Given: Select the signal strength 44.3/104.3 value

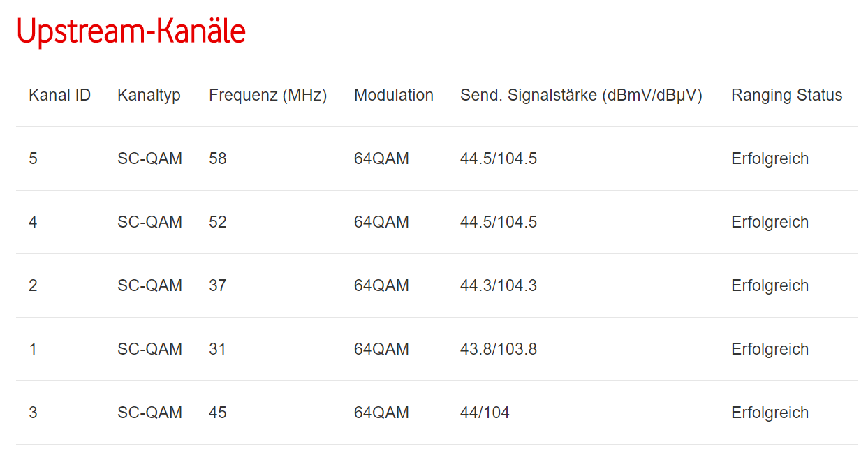Looking at the screenshot, I should pos(498,285).
